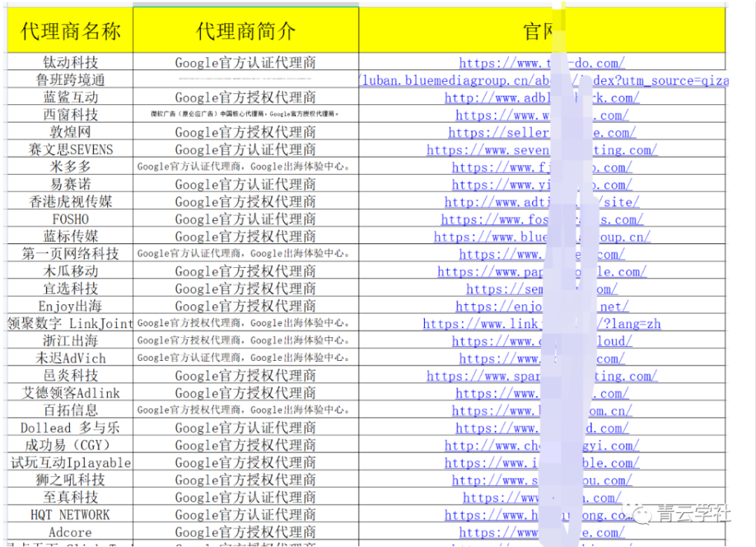Click the 青云学社 WeChat watermark icon
Screen dimensions: 756x547
[x=641, y=512]
